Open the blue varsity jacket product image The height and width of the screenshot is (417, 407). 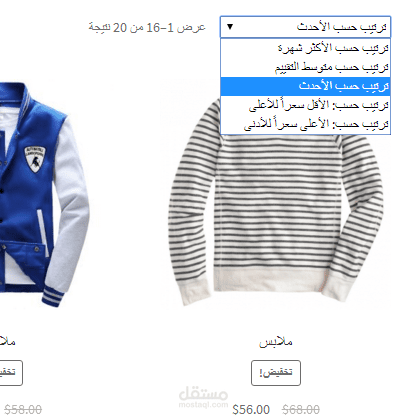(44, 195)
